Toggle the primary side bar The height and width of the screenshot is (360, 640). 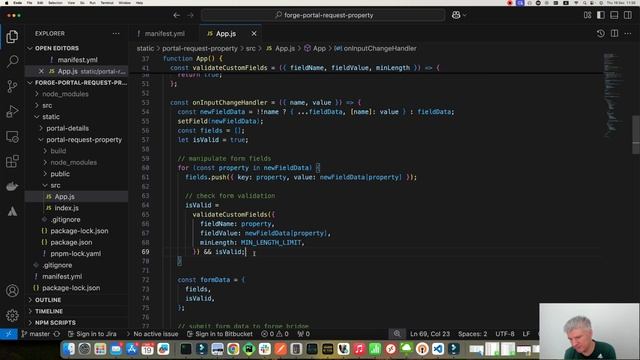601,15
